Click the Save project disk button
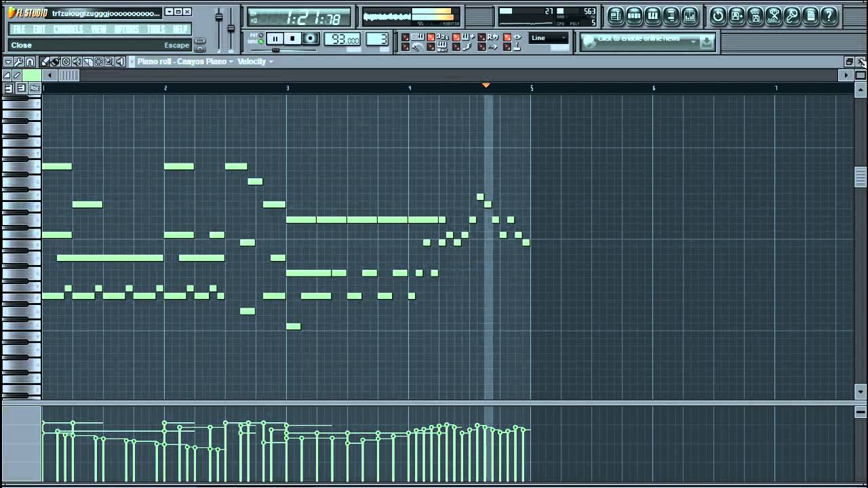The width and height of the screenshot is (868, 488). click(736, 16)
